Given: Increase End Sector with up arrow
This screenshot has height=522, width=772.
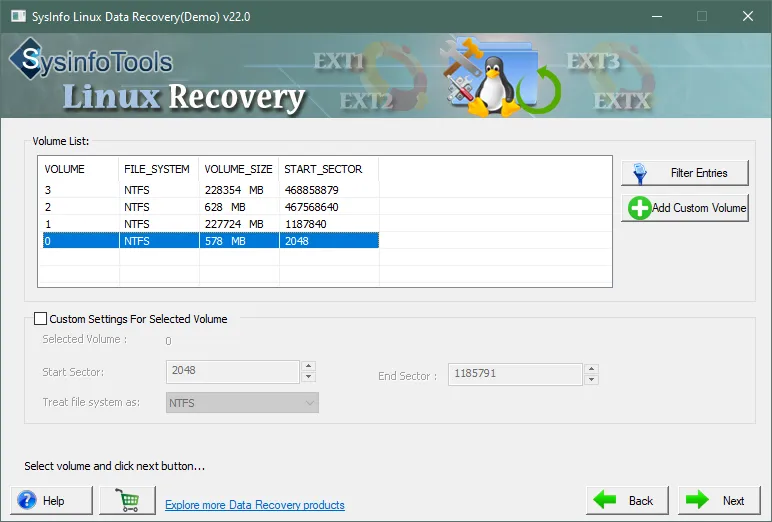Looking at the screenshot, I should point(591,369).
